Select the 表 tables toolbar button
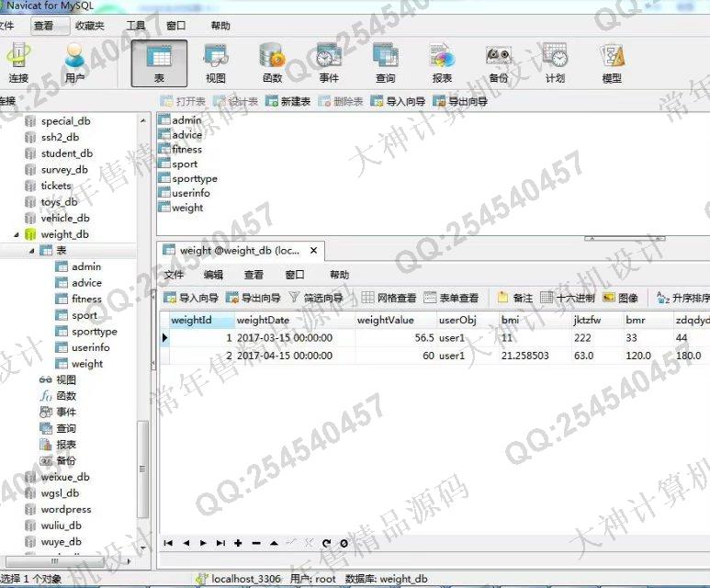This screenshot has height=588, width=710. pyautogui.click(x=159, y=63)
